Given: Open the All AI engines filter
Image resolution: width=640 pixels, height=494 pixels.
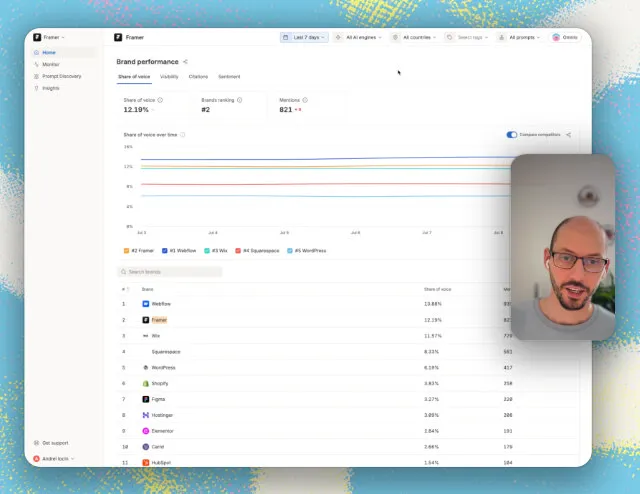Looking at the screenshot, I should (358, 37).
